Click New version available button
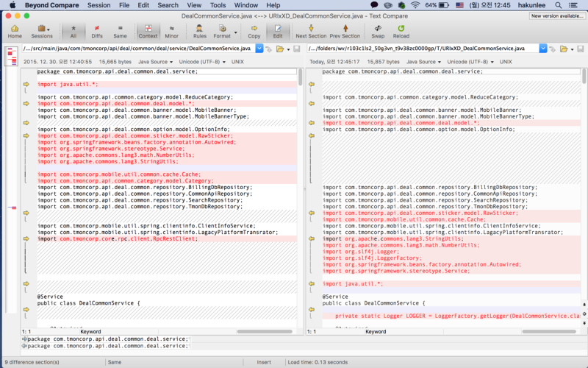The height and width of the screenshot is (368, 588). 557,15
